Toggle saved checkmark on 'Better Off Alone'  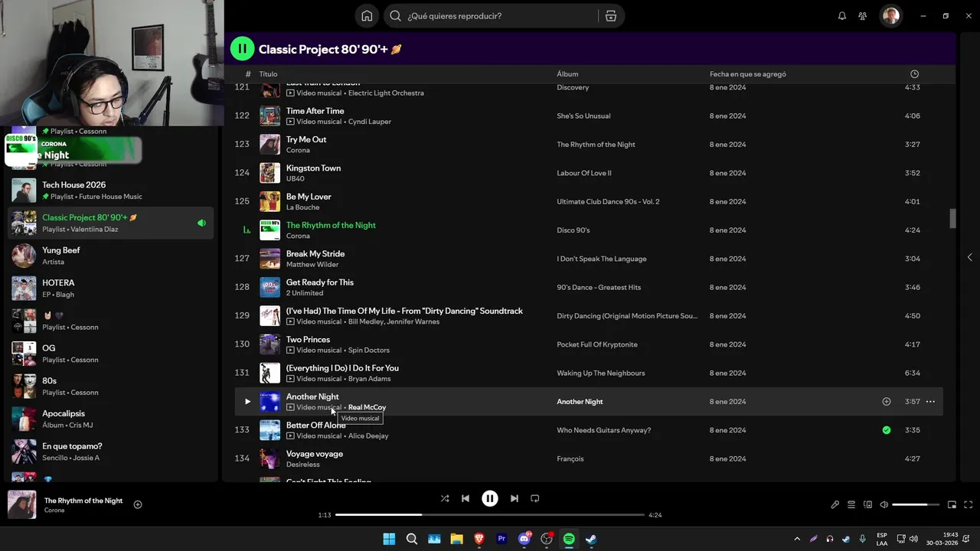click(x=887, y=430)
